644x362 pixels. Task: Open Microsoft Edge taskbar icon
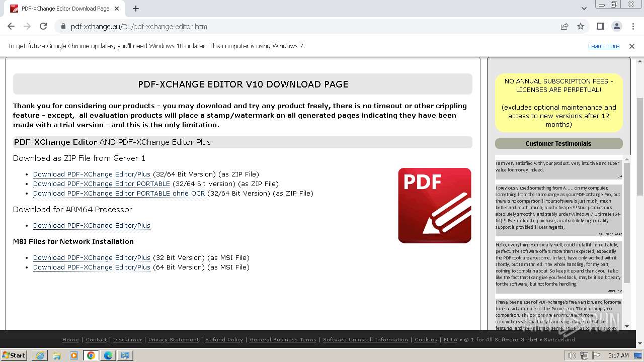tap(108, 355)
